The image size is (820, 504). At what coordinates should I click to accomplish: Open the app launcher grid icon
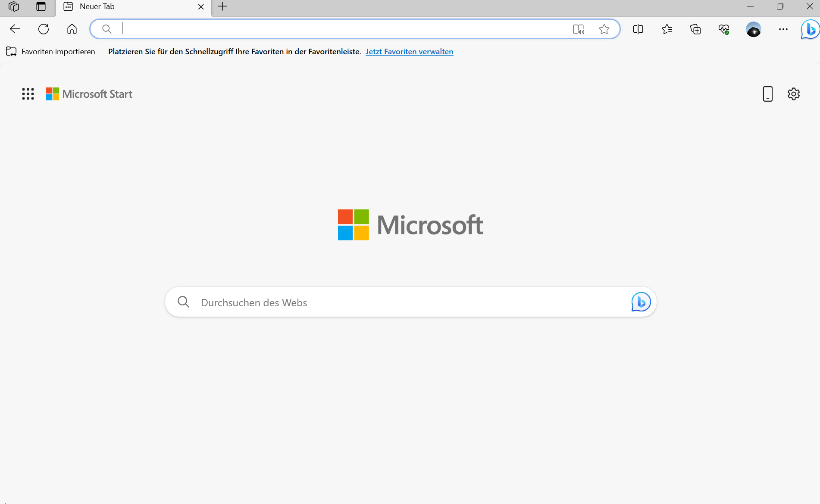tap(28, 94)
